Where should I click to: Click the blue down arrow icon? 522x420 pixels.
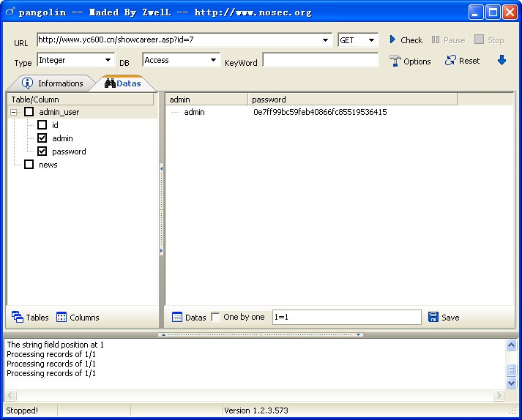502,60
